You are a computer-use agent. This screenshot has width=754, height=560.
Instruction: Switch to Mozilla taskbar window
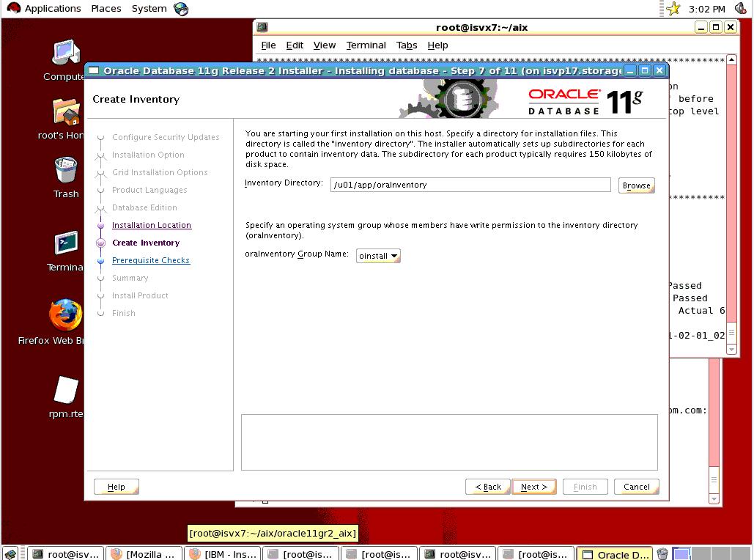(144, 554)
